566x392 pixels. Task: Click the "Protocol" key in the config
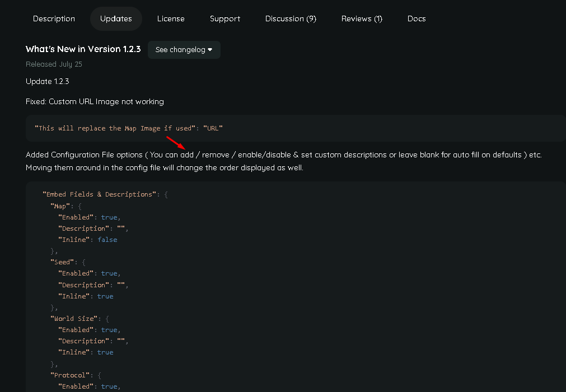pos(69,375)
